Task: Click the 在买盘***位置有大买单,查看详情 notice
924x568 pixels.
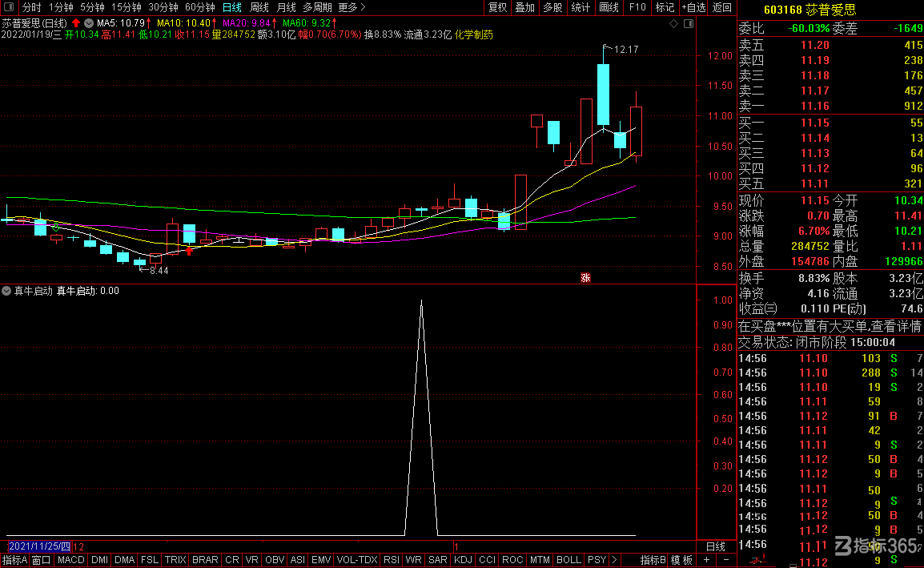Action: click(830, 326)
